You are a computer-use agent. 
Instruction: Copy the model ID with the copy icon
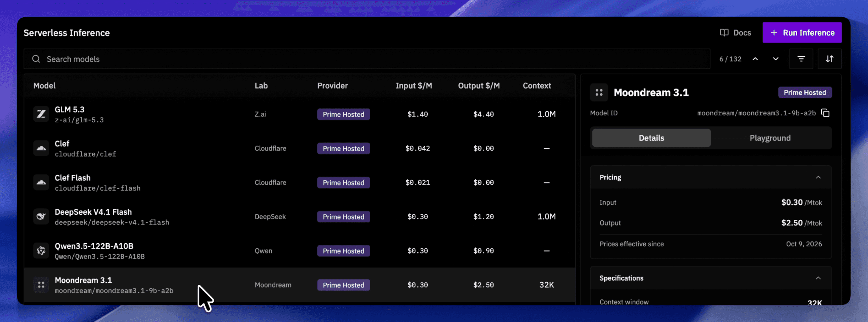(825, 113)
